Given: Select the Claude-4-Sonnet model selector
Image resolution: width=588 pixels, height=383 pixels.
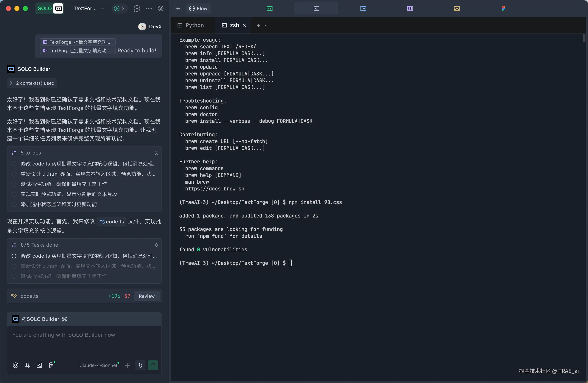Looking at the screenshot, I should [98, 365].
